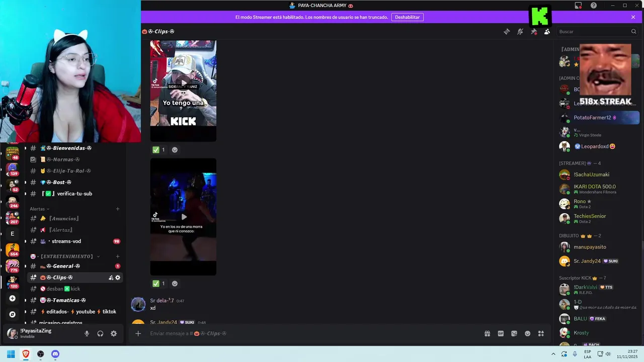
Task: Focus the Enviar mensaje text field
Action: [x=312, y=333]
